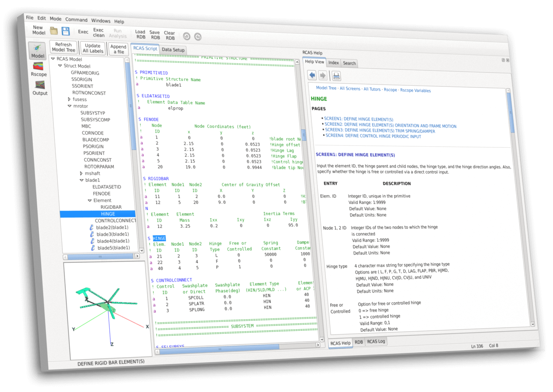Open the Mode menu

tap(56, 19)
